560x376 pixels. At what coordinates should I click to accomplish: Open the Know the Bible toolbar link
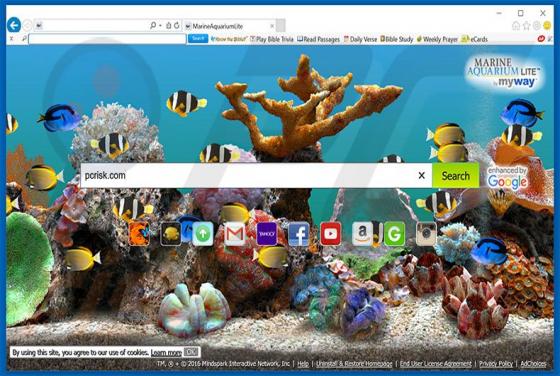pyautogui.click(x=229, y=39)
